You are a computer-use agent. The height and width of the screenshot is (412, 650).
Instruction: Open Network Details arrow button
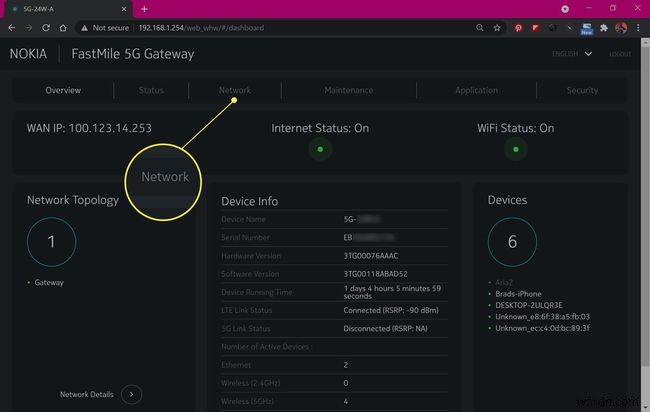(x=131, y=394)
